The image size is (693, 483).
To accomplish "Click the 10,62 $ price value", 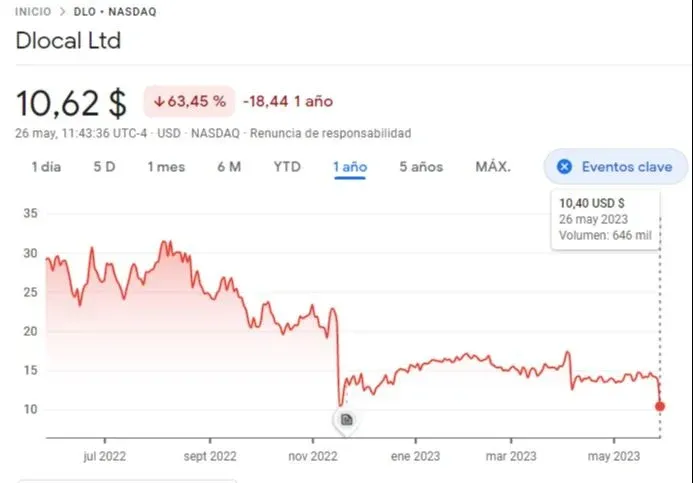I will coord(72,102).
